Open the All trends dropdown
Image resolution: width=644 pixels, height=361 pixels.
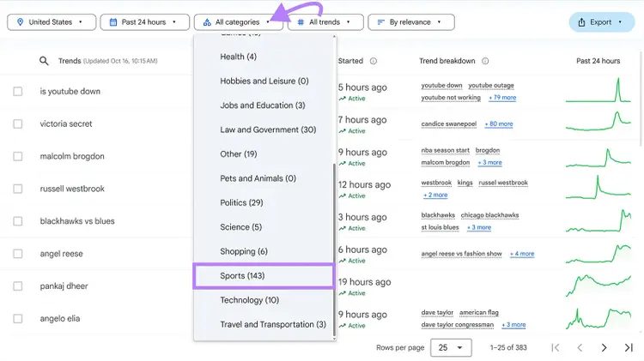click(325, 22)
